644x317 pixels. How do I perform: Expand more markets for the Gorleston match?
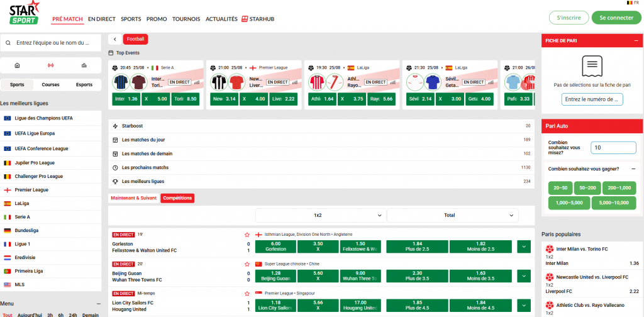coord(524,247)
